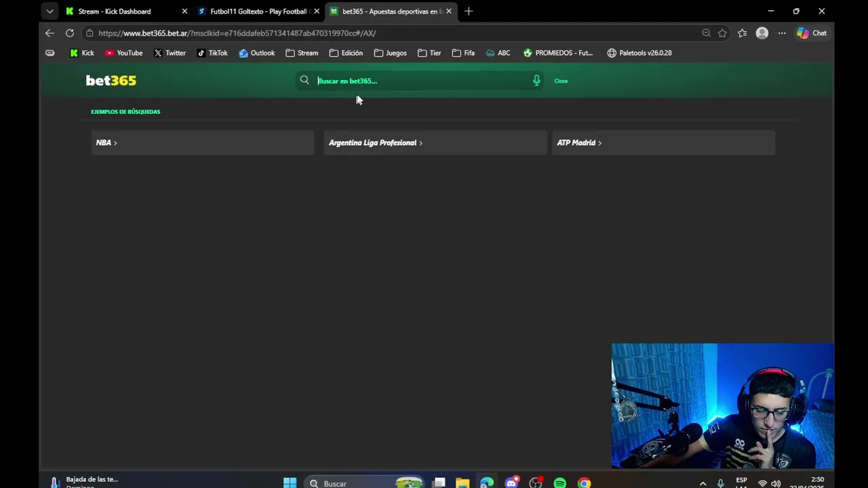Open Microsoft Edge taskbar icon
This screenshot has width=868, height=488.
[x=487, y=483]
